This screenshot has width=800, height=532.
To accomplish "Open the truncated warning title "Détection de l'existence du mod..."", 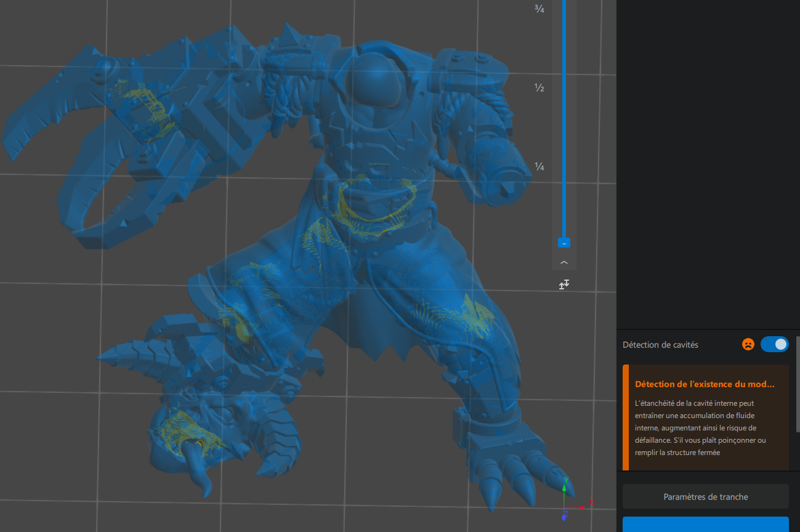I will click(705, 384).
